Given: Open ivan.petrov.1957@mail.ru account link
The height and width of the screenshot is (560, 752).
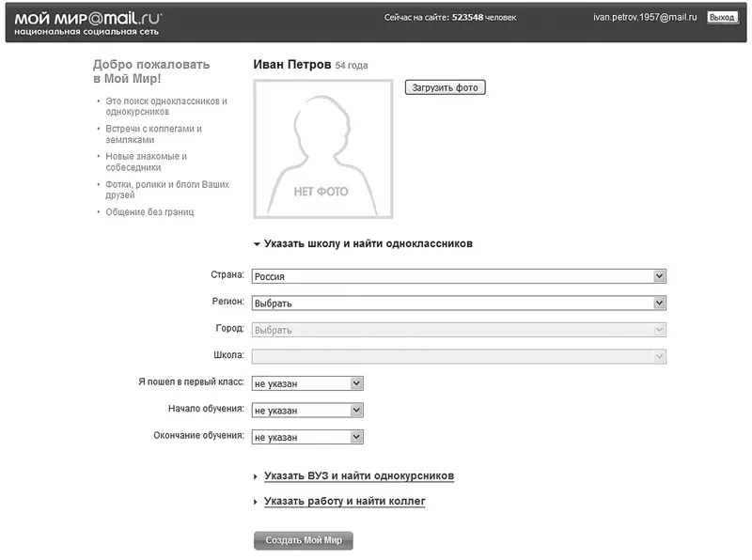Looking at the screenshot, I should point(644,18).
